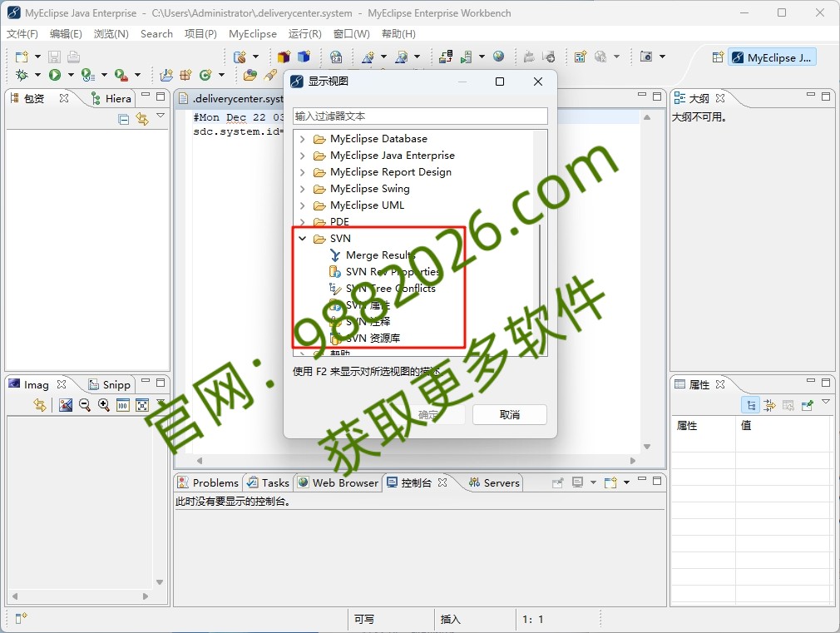Open Debug dropdown arrow next to the bug icon

(x=37, y=75)
